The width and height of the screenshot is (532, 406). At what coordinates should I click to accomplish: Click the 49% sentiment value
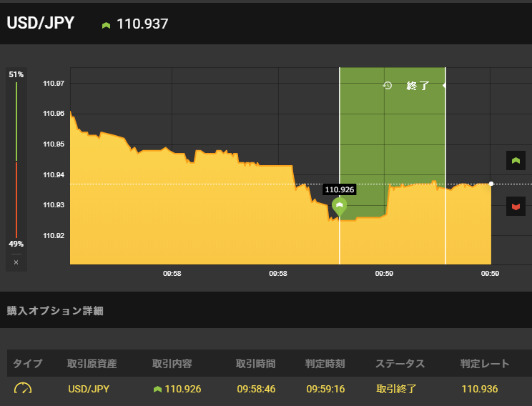pos(16,244)
